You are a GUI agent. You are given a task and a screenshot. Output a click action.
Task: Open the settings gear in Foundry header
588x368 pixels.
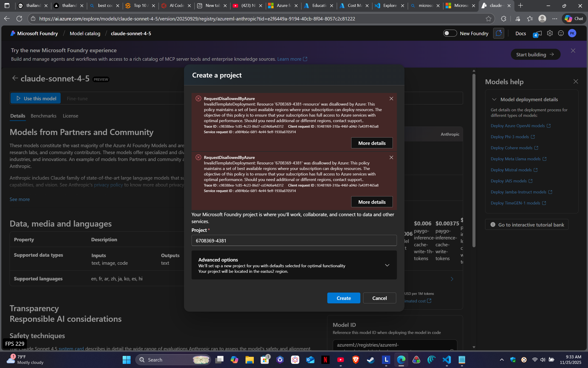point(550,33)
